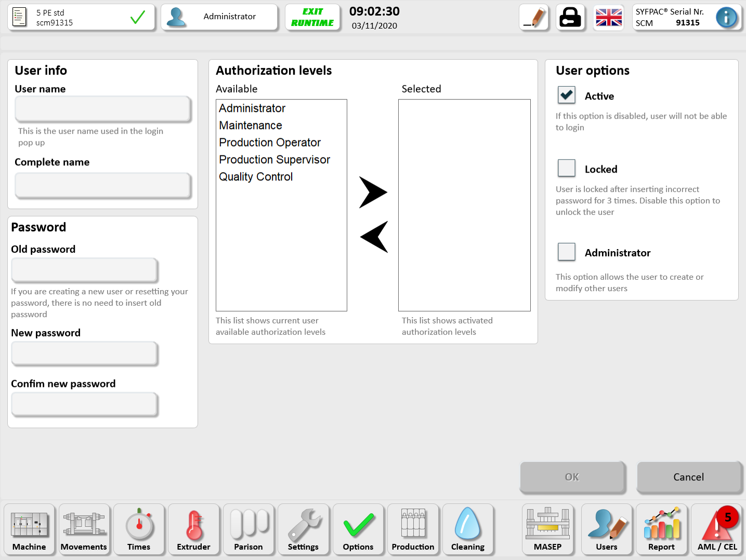Open the Production panel icon
Image resolution: width=746 pixels, height=560 pixels.
point(413,529)
